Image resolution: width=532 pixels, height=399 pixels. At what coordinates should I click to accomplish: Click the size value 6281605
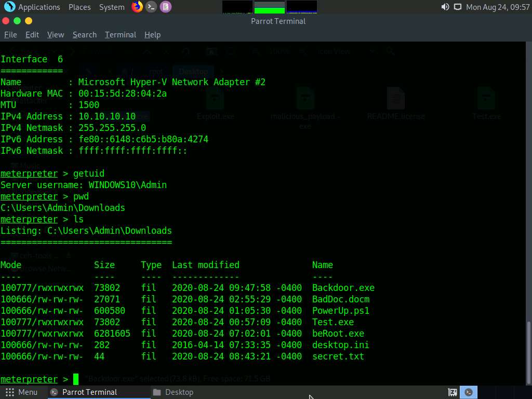(112, 334)
